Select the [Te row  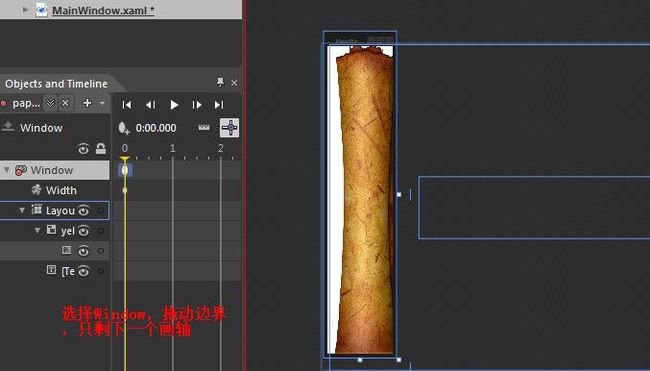coord(55,271)
